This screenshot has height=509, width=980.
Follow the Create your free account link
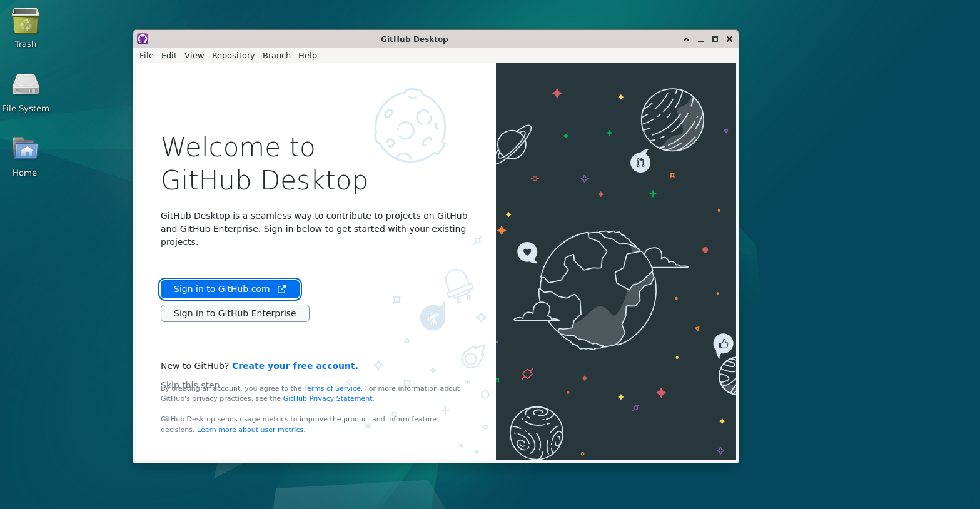[295, 366]
